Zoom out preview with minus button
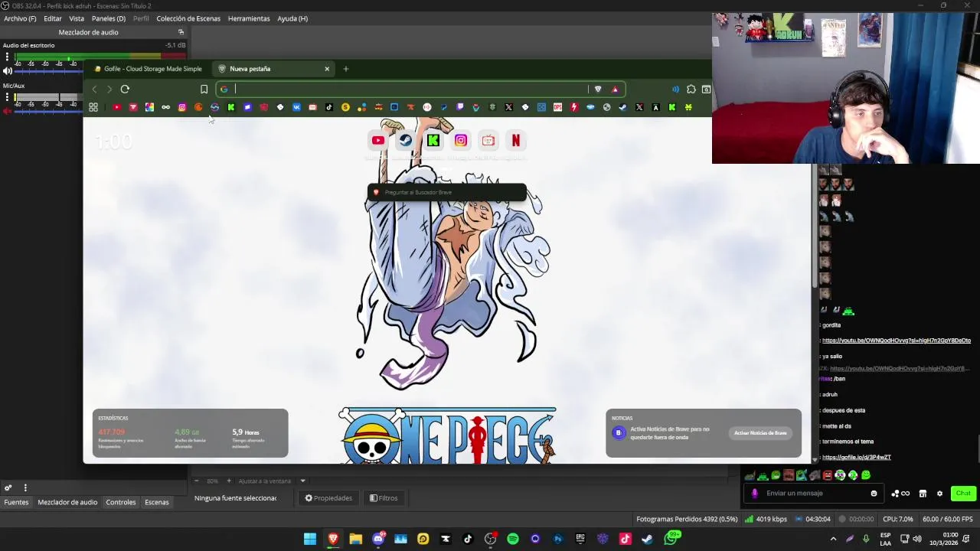Image resolution: width=980 pixels, height=551 pixels. click(197, 481)
